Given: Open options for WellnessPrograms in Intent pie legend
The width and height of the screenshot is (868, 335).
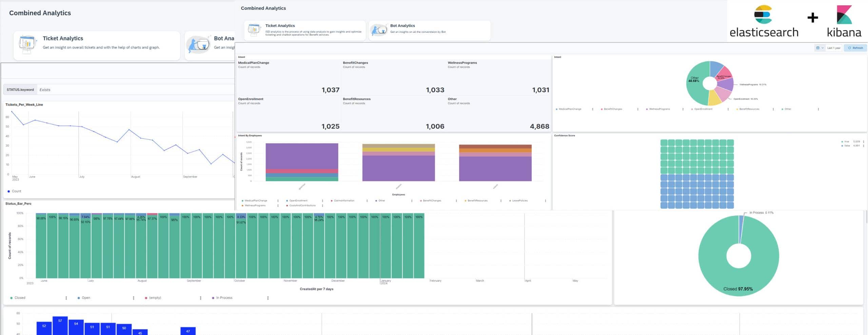Looking at the screenshot, I should [683, 109].
